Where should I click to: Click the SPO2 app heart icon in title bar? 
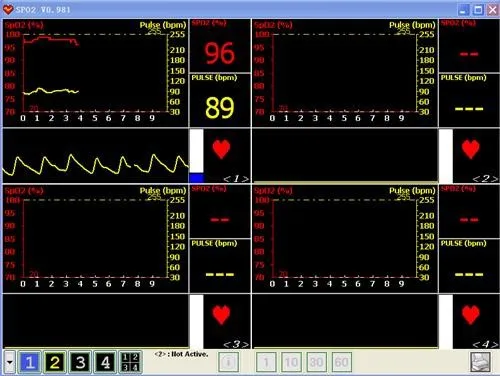click(x=8, y=9)
